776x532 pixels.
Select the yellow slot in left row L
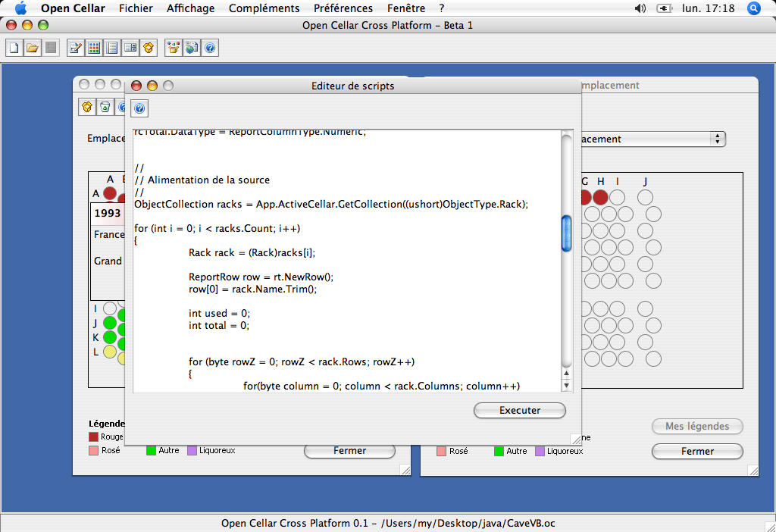tap(110, 352)
